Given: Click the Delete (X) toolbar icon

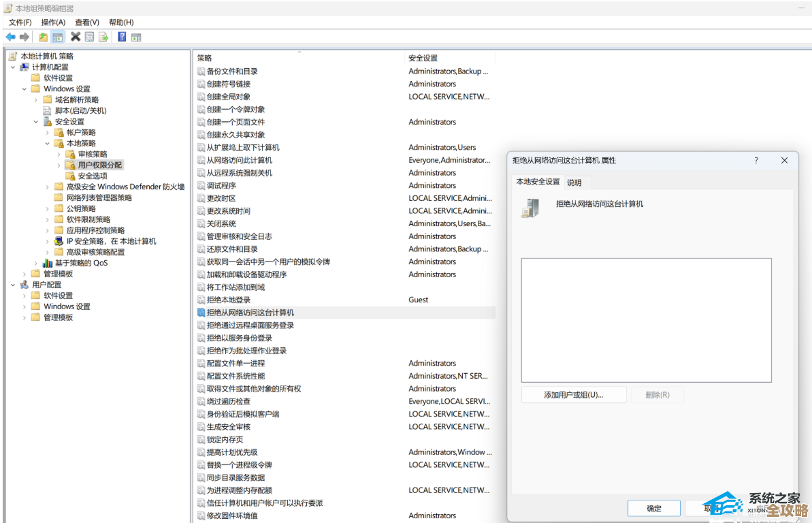Looking at the screenshot, I should coord(75,37).
